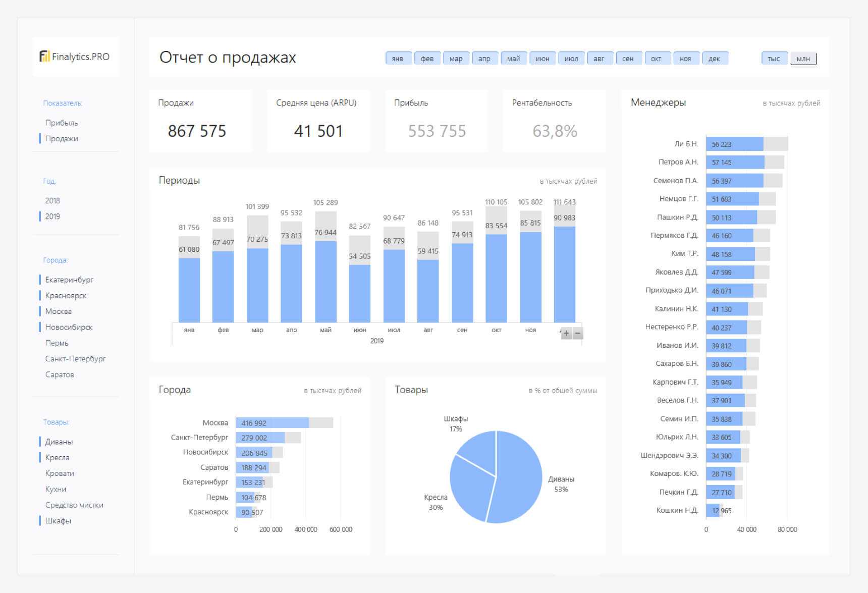Viewport: 868px width, 593px height.
Task: Select Прибыль indicator in sidebar
Action: click(x=62, y=123)
